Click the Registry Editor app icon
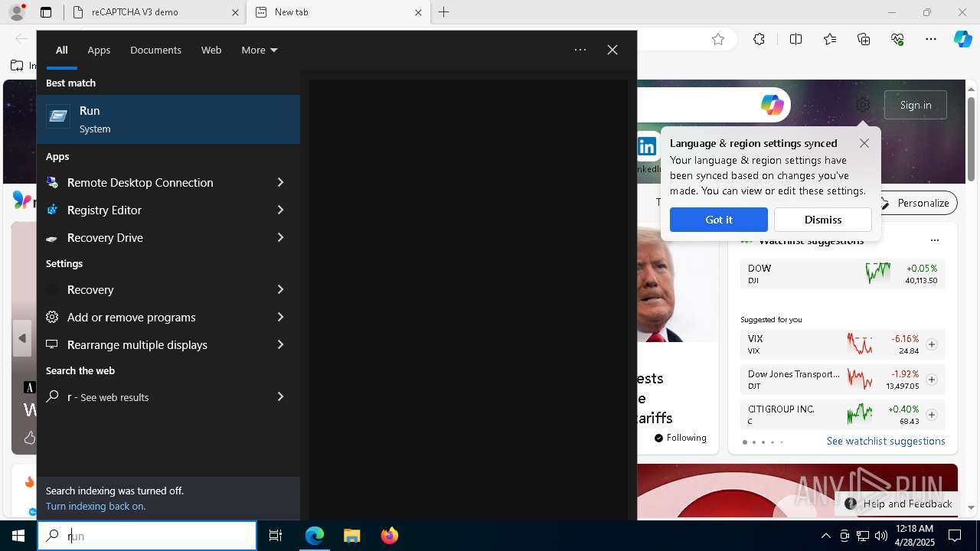 [x=52, y=210]
